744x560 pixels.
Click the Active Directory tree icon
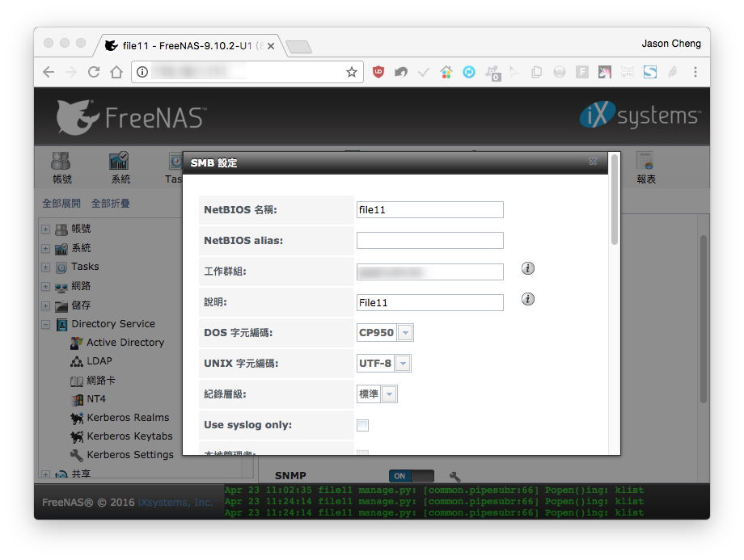click(76, 343)
